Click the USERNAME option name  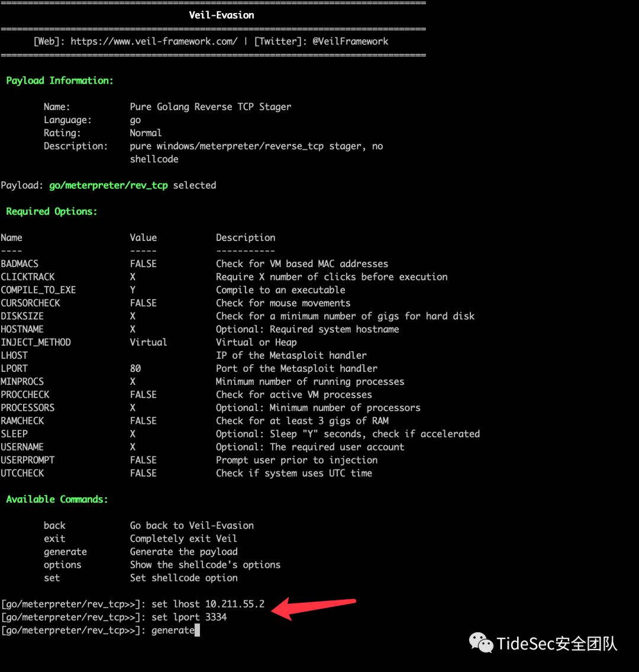[22, 447]
